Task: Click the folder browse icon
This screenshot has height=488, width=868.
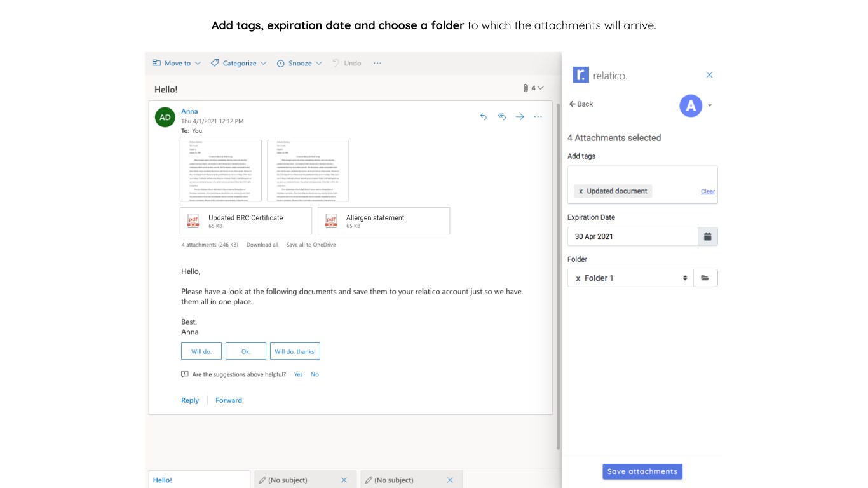Action: tap(705, 278)
